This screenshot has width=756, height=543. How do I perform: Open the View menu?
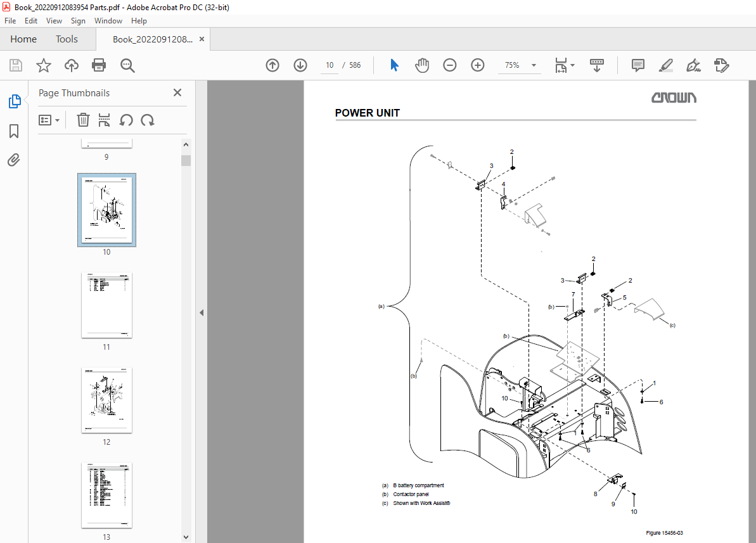point(54,21)
